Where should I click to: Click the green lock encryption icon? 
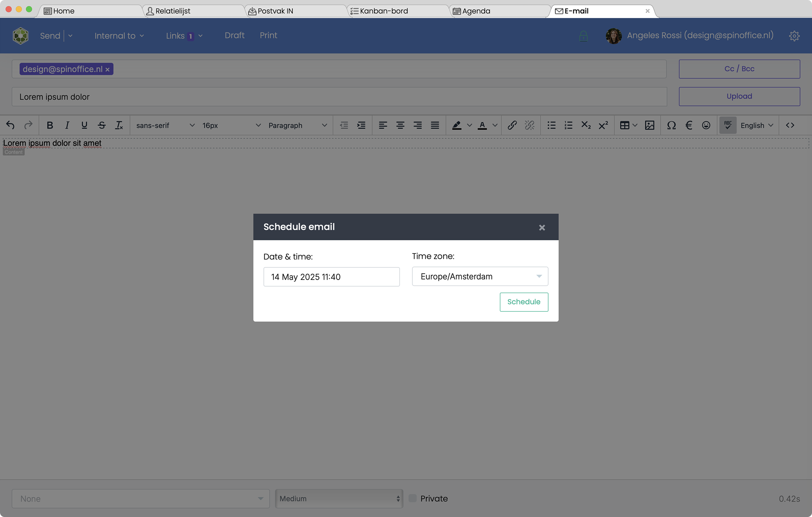tap(583, 36)
